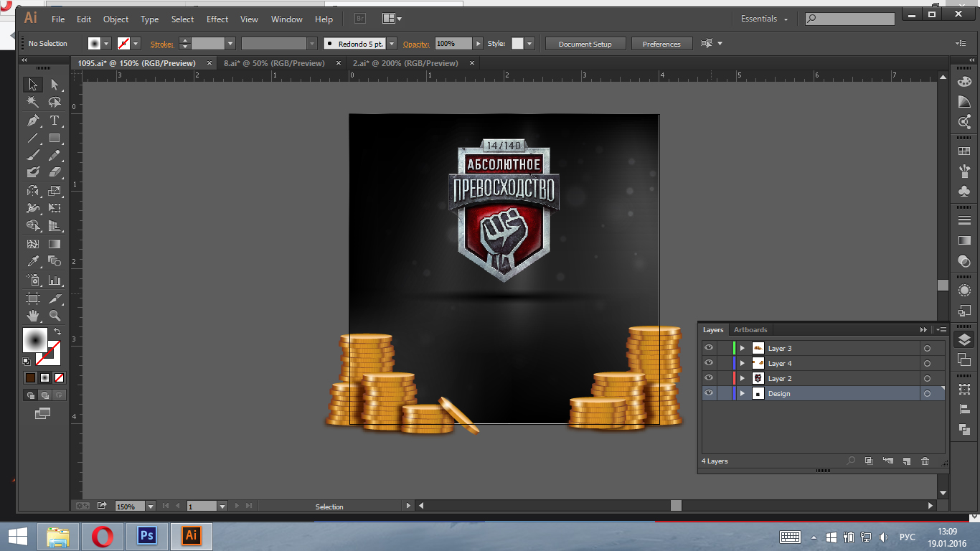The image size is (980, 551).
Task: Expand Layer 2 contents
Action: pos(743,378)
